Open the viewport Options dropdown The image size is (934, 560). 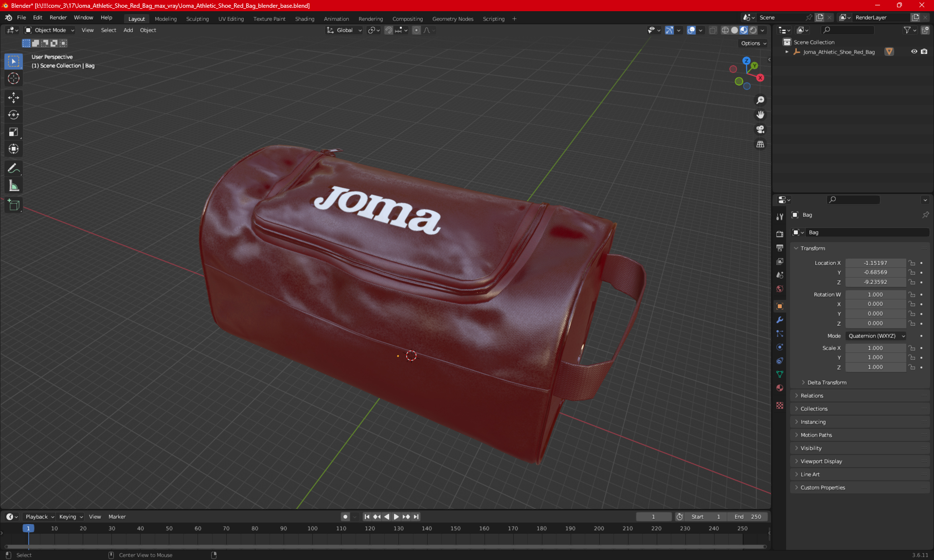pyautogui.click(x=753, y=43)
